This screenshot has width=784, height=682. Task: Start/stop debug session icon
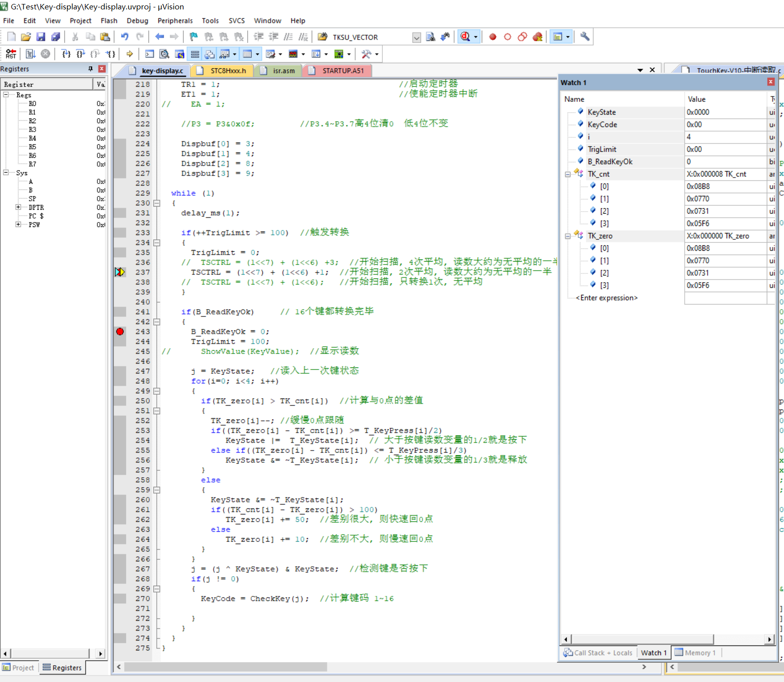point(465,37)
